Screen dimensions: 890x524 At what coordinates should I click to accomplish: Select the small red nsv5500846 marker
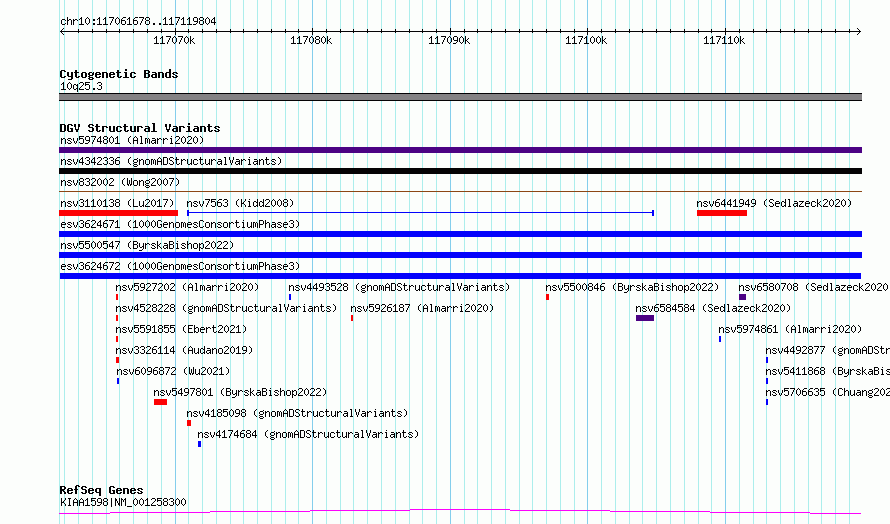point(547,297)
